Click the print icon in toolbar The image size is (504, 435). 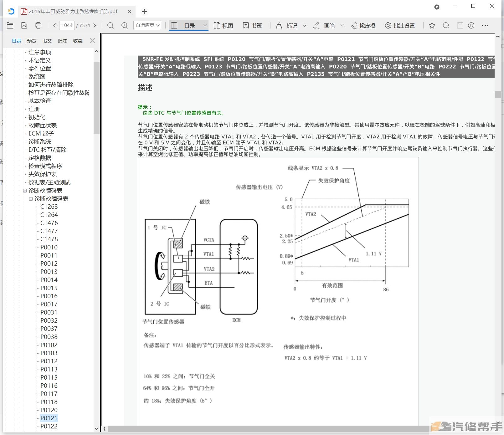tap(38, 25)
